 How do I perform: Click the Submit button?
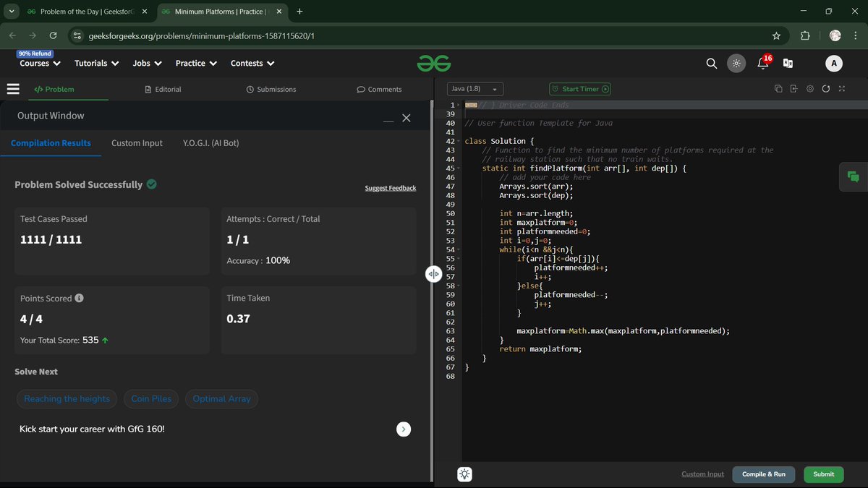(823, 474)
